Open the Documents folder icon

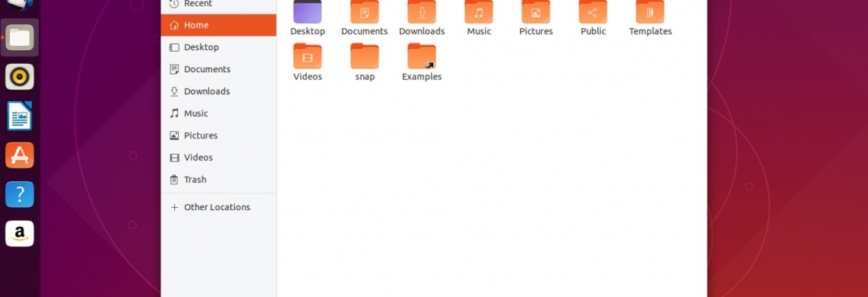(x=364, y=12)
